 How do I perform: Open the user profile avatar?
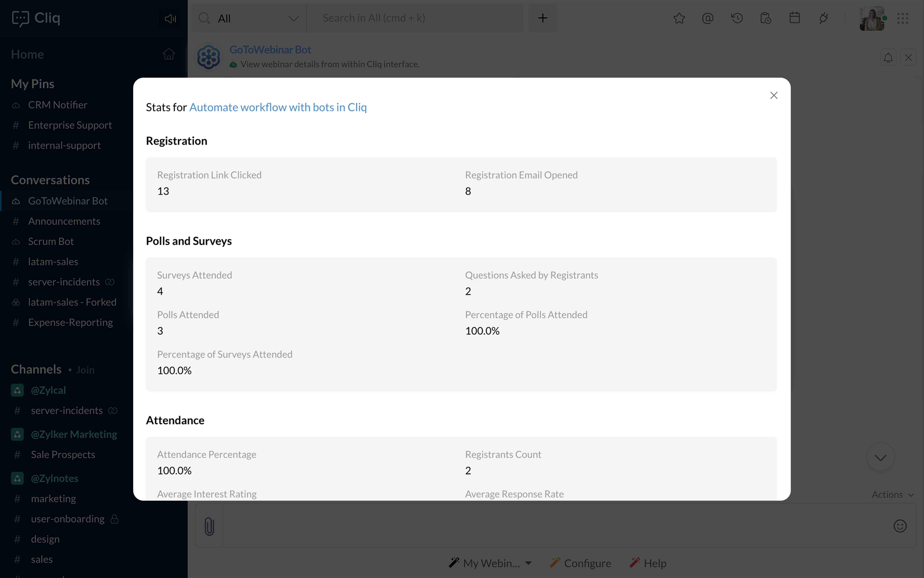click(872, 18)
